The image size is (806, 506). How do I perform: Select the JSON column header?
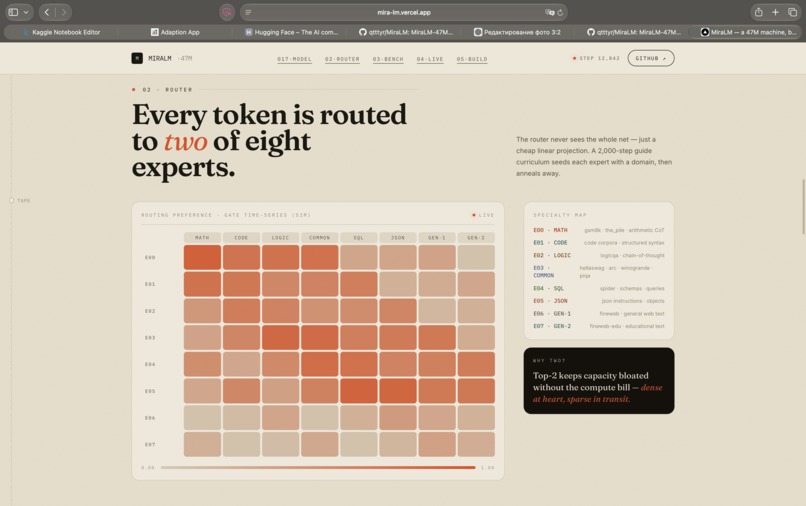click(x=398, y=238)
